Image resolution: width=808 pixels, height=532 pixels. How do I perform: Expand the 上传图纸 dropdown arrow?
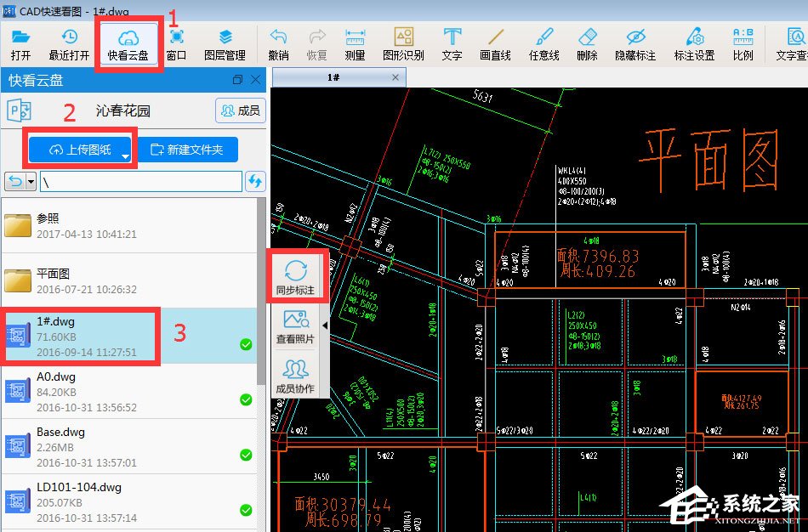[x=126, y=157]
